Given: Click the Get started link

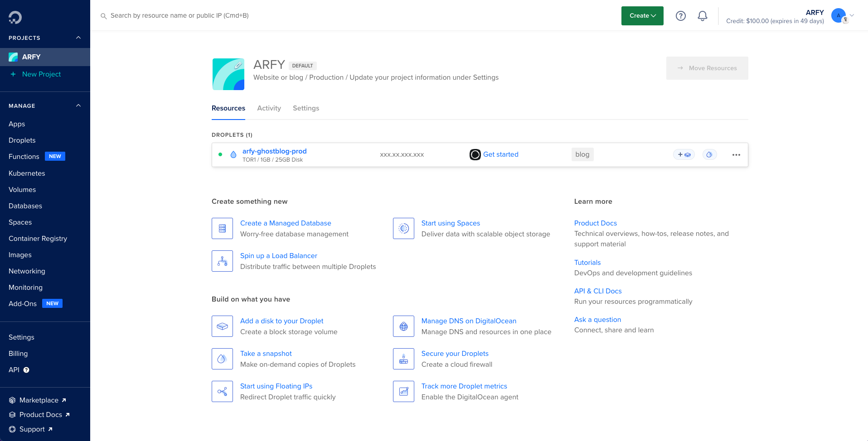Looking at the screenshot, I should click(501, 154).
